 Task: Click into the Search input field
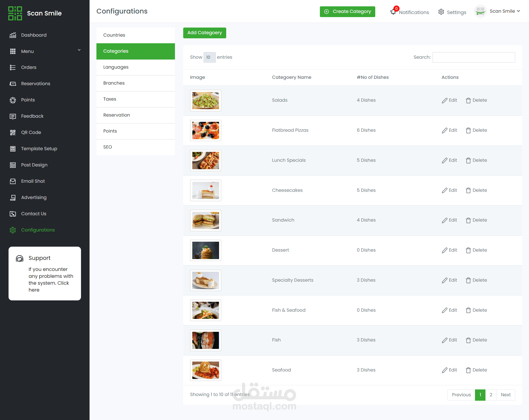(x=474, y=57)
